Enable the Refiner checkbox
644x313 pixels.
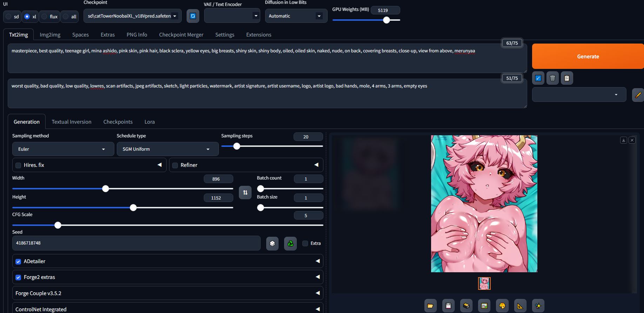(x=175, y=165)
